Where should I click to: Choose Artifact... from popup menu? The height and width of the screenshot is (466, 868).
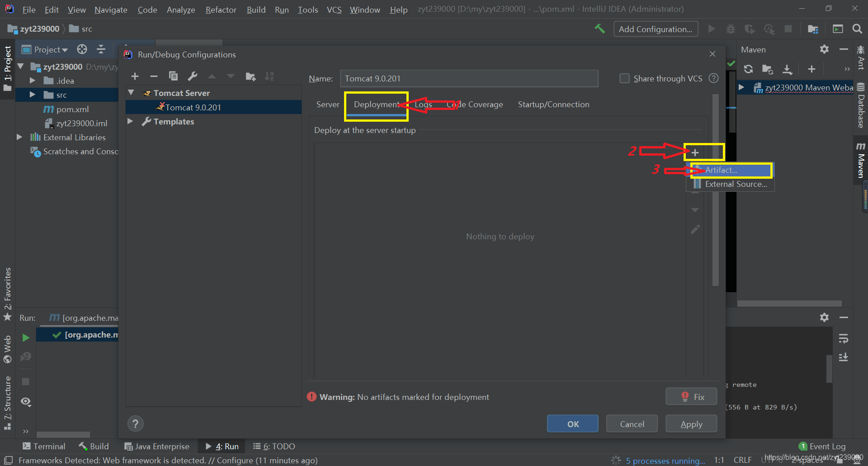[x=730, y=170]
